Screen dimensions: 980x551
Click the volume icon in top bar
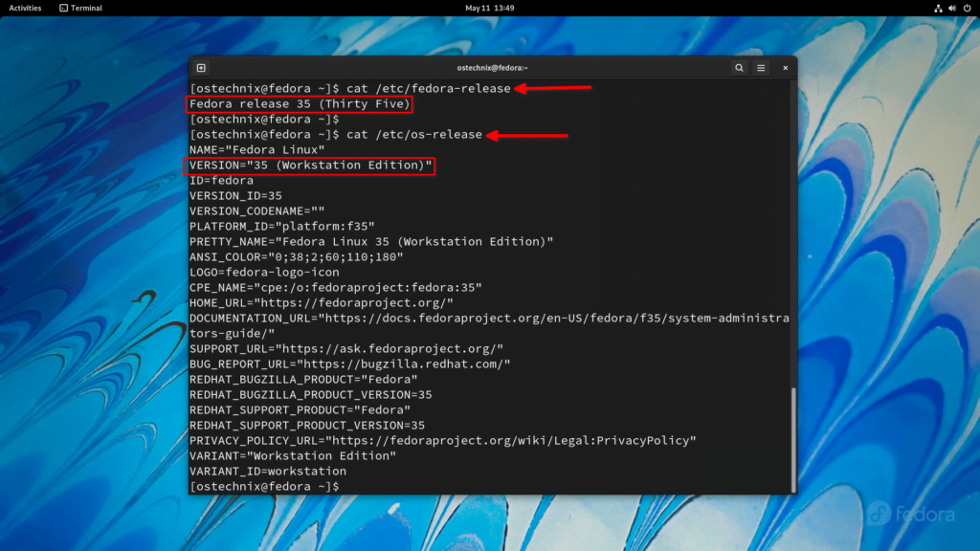click(x=952, y=8)
